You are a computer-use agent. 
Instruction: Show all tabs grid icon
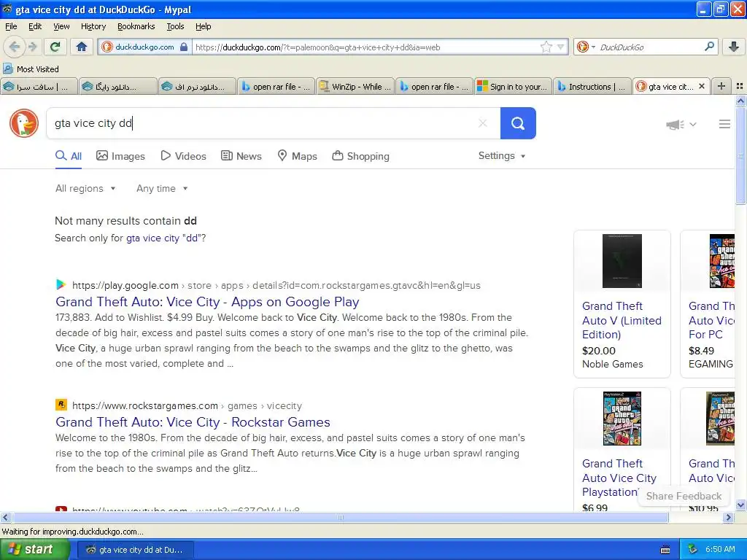[740, 86]
